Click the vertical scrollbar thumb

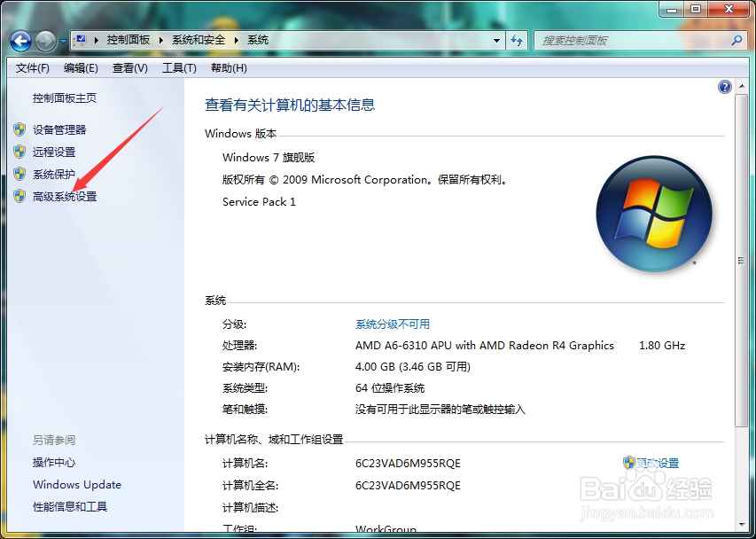tap(742, 261)
